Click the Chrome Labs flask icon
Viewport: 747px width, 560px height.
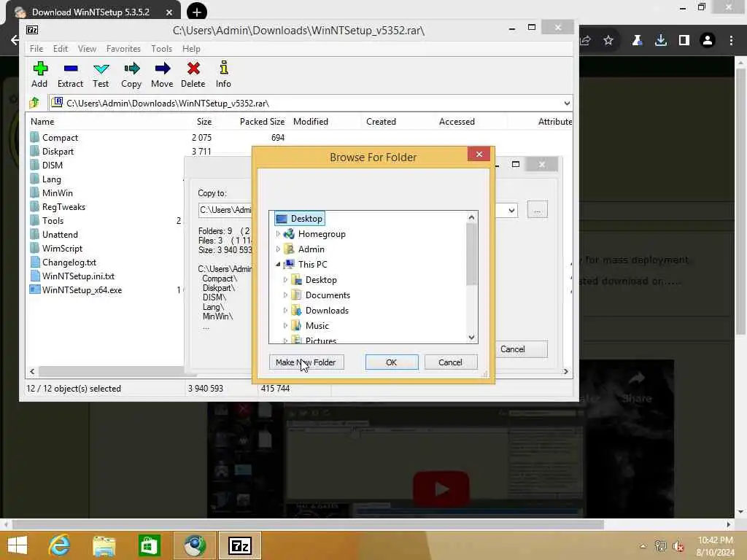click(x=637, y=41)
